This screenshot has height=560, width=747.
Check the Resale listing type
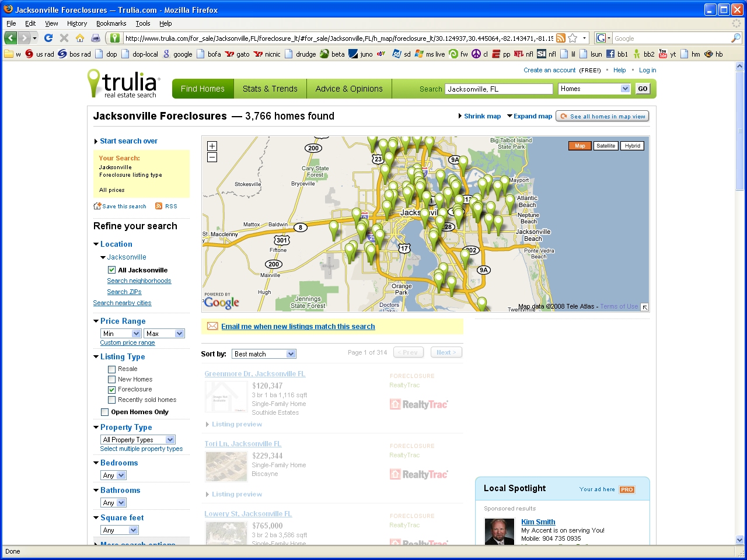pos(111,369)
